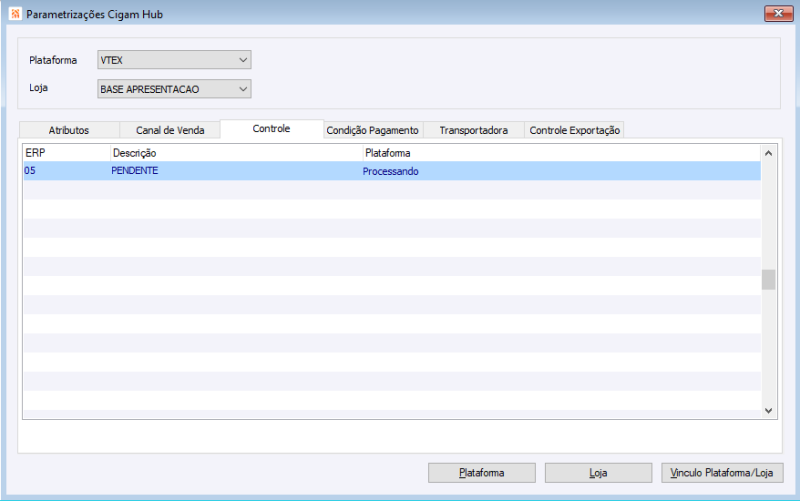Click the Descrição column header
The width and height of the screenshot is (800, 501).
tap(237, 153)
